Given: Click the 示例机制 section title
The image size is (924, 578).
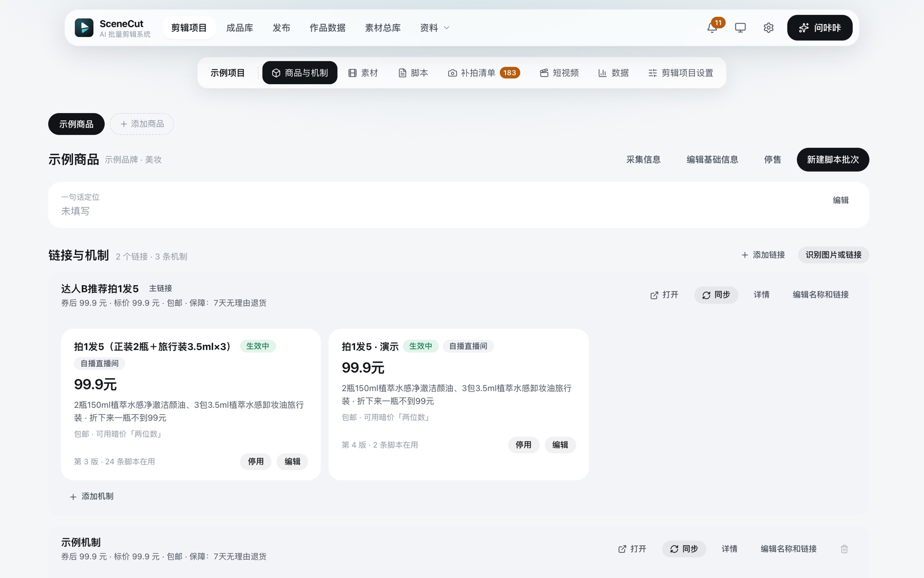Looking at the screenshot, I should 81,542.
